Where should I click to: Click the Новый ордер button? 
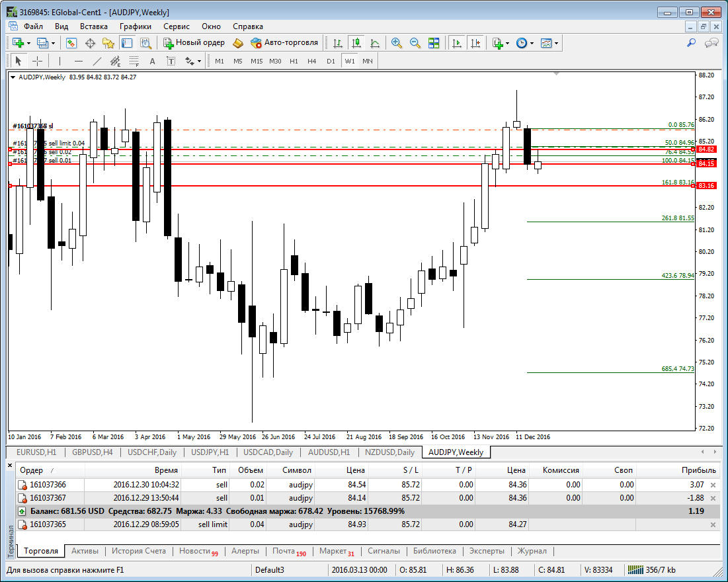[194, 43]
